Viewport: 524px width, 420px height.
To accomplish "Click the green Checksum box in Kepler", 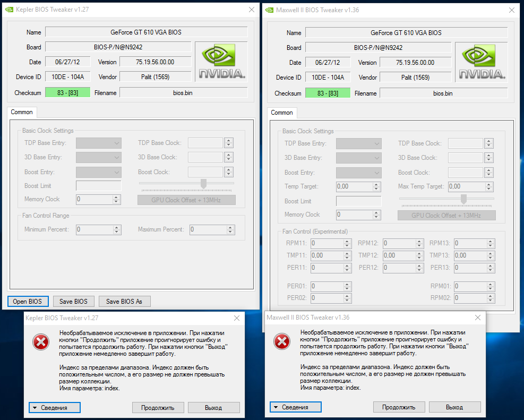I will (68, 92).
